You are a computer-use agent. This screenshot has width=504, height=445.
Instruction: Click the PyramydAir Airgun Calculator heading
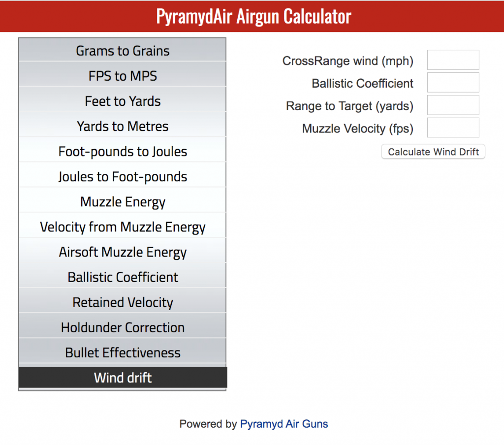click(x=253, y=16)
